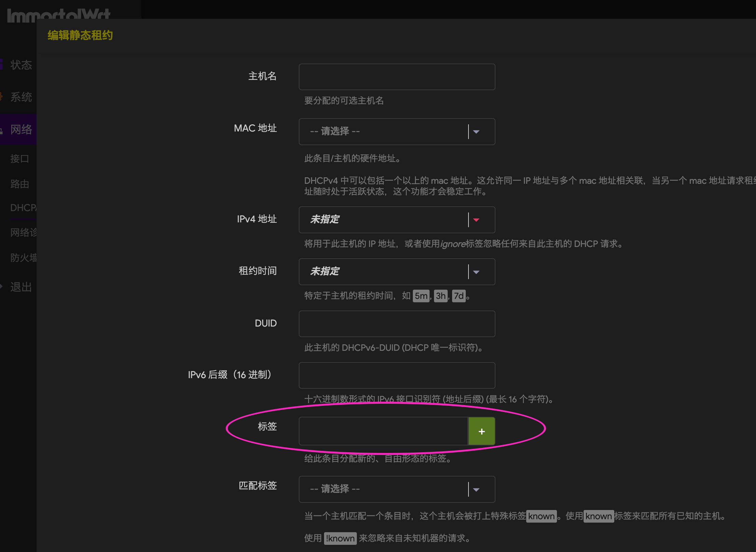Select the 网络 sidebar menu
This screenshot has height=552, width=756.
tap(21, 129)
